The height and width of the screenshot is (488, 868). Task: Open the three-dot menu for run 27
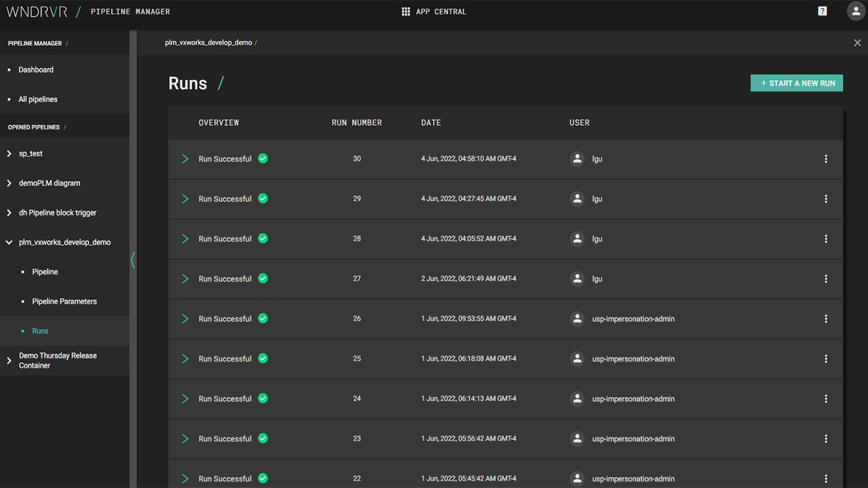tap(826, 279)
